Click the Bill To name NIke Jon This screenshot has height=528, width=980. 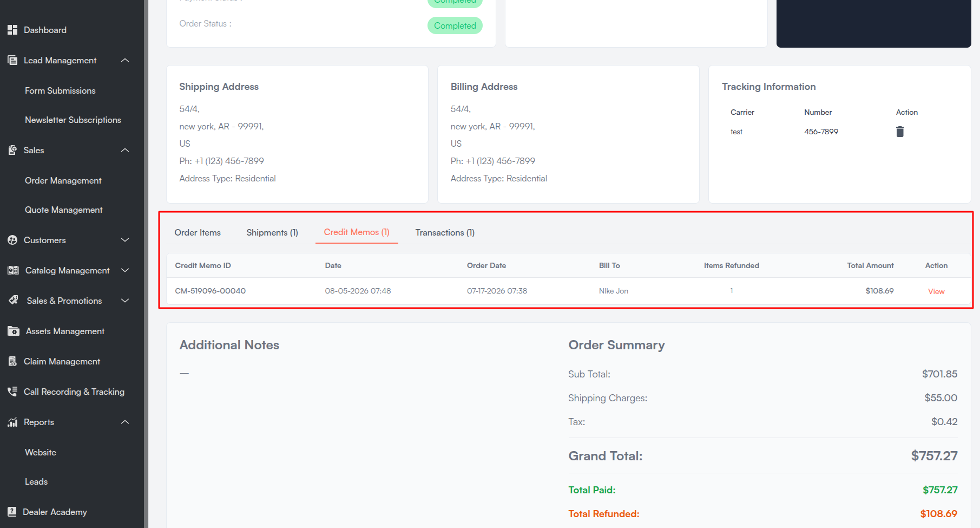pyautogui.click(x=614, y=291)
